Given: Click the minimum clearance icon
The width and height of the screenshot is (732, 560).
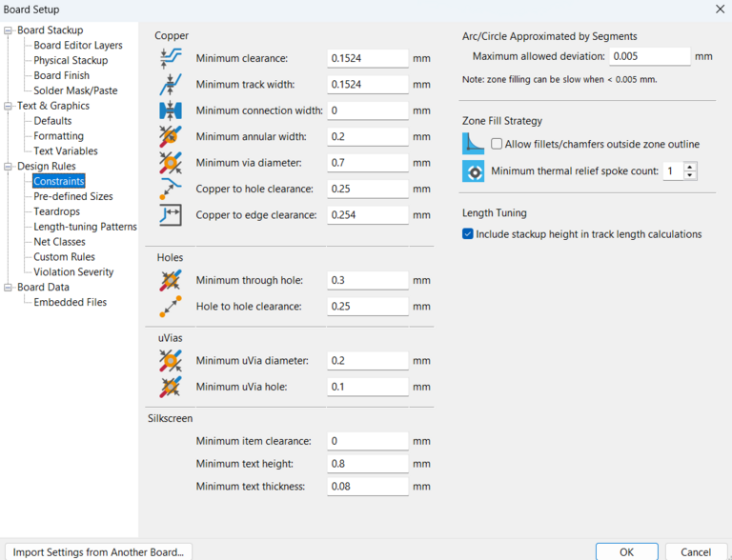Looking at the screenshot, I should [x=171, y=58].
